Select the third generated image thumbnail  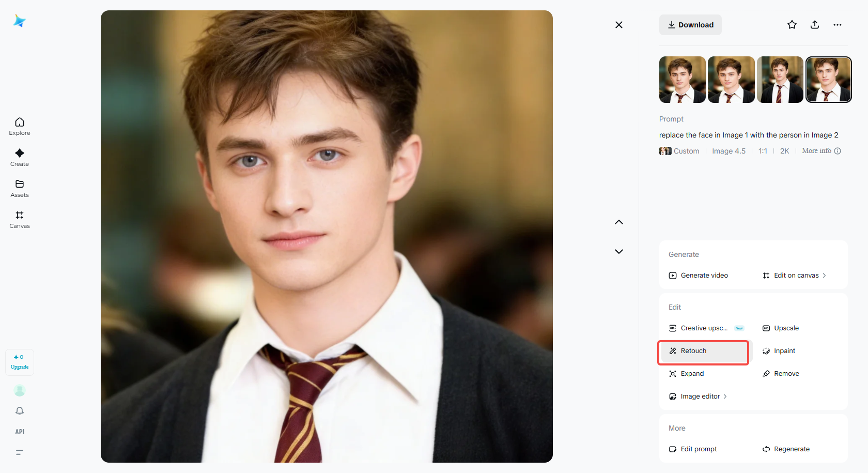(780, 80)
